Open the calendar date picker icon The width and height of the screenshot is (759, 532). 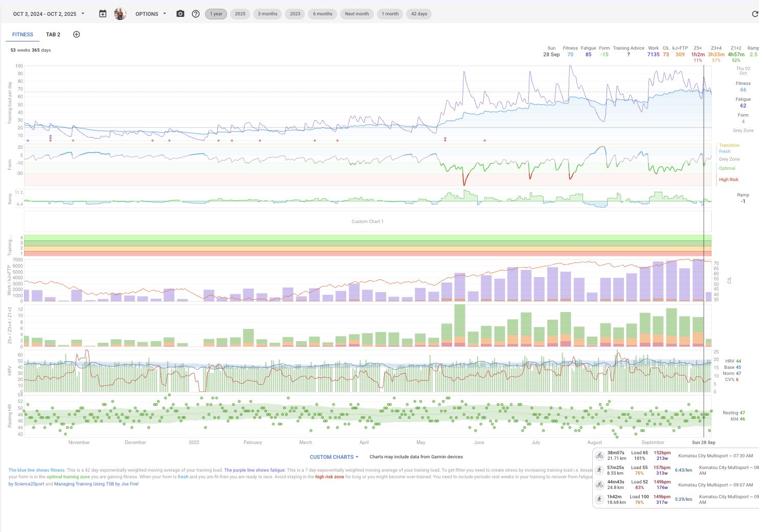pos(103,14)
